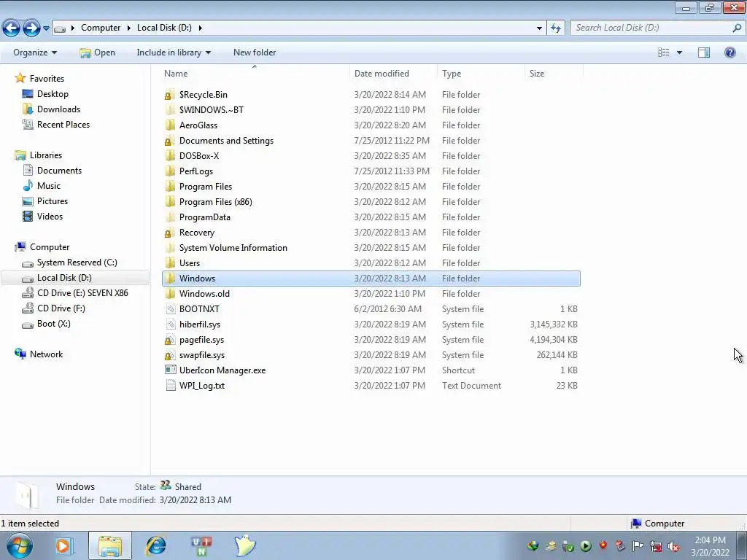Click Computer in the address breadcrumb

[101, 28]
